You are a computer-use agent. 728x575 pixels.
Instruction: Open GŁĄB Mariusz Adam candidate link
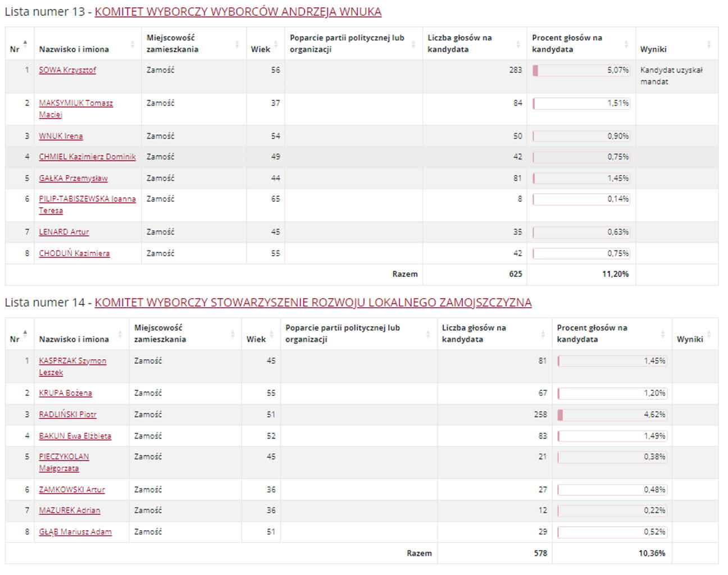tap(75, 532)
